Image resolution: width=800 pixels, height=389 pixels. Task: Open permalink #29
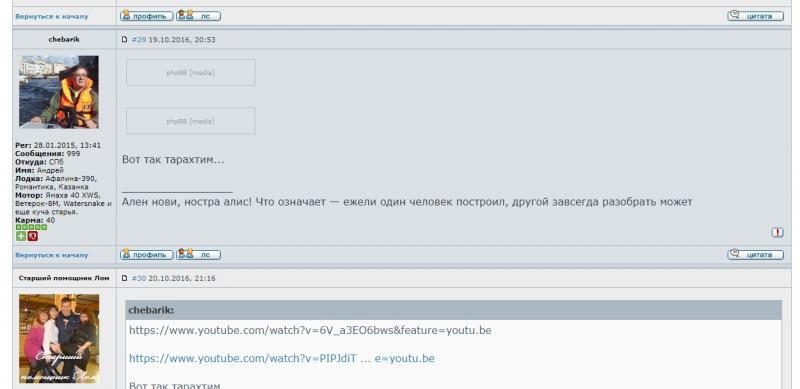coord(139,39)
